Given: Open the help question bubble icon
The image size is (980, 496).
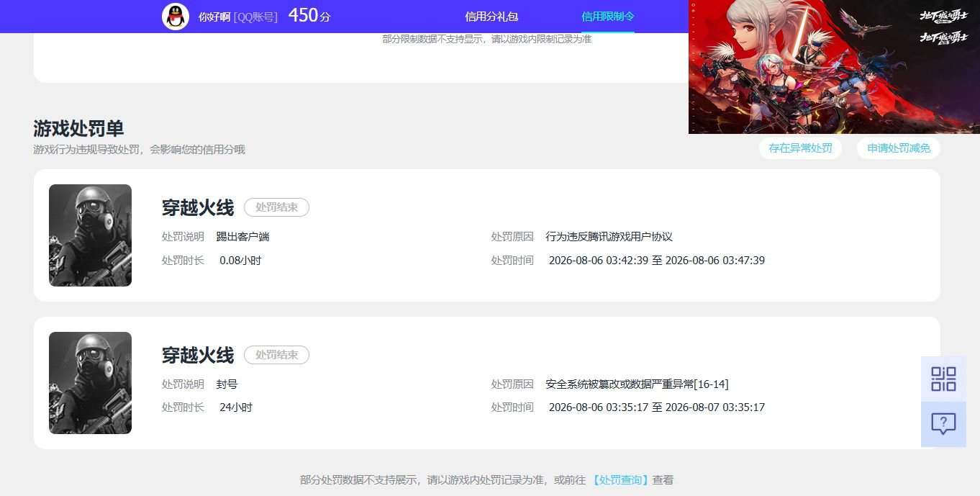Looking at the screenshot, I should click(943, 424).
